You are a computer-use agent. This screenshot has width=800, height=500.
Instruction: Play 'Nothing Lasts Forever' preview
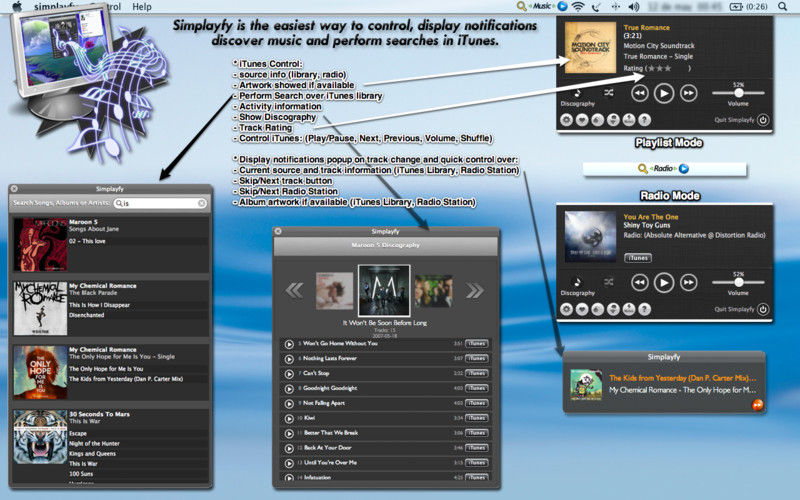(289, 359)
